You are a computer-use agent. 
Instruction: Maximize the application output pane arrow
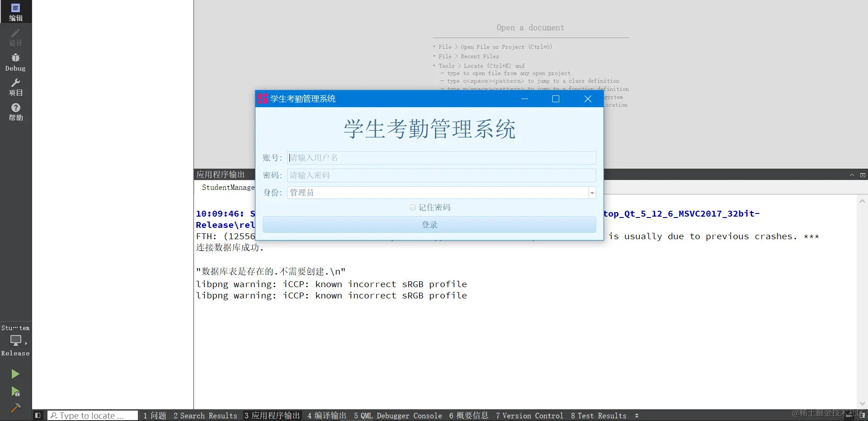[x=852, y=175]
